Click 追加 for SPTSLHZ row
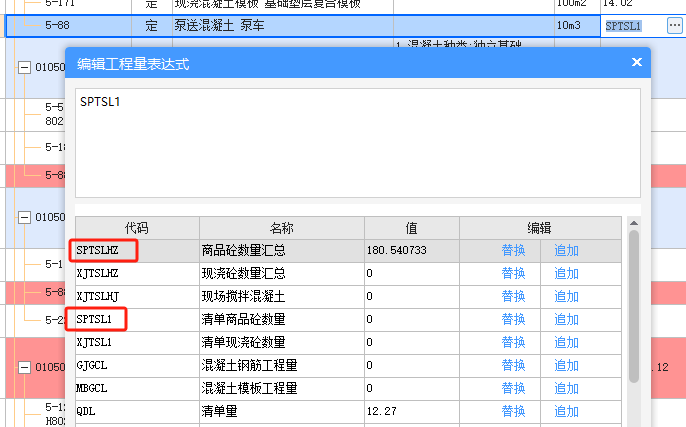The height and width of the screenshot is (427, 686). coord(566,250)
